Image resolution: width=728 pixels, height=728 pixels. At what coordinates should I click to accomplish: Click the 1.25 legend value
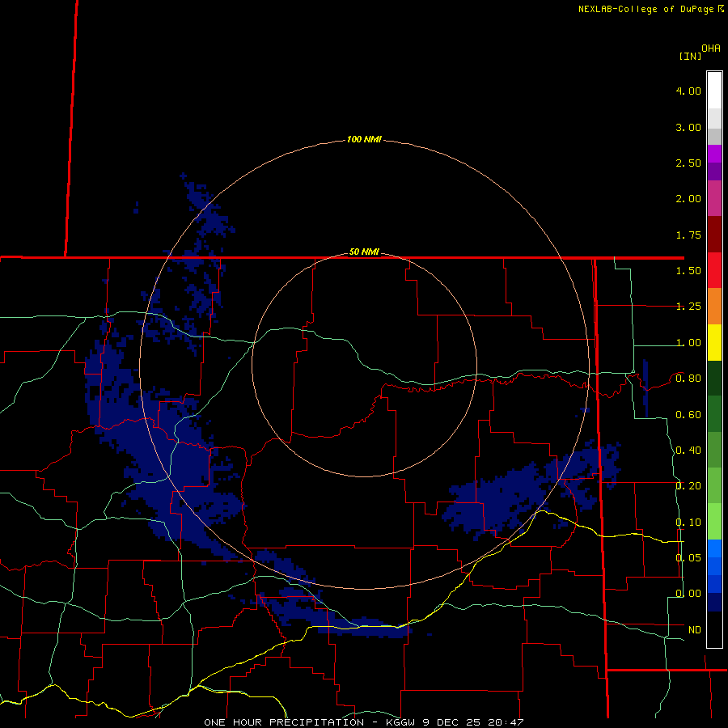click(688, 307)
